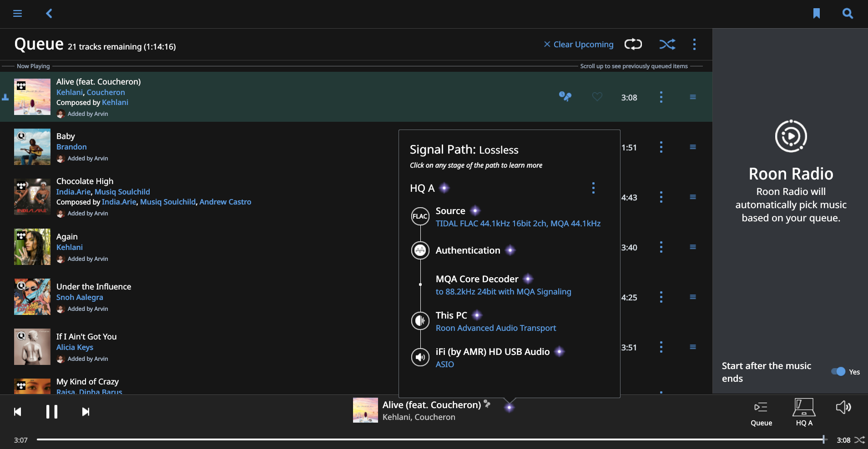Image resolution: width=868 pixels, height=449 pixels.
Task: Open three-dot menu for If I Ain't Got You
Action: pyautogui.click(x=661, y=347)
